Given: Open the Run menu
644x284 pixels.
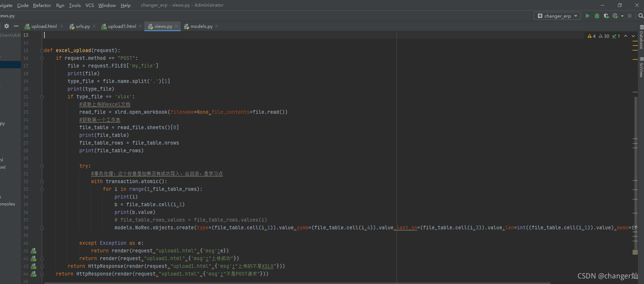Looking at the screenshot, I should (60, 5).
